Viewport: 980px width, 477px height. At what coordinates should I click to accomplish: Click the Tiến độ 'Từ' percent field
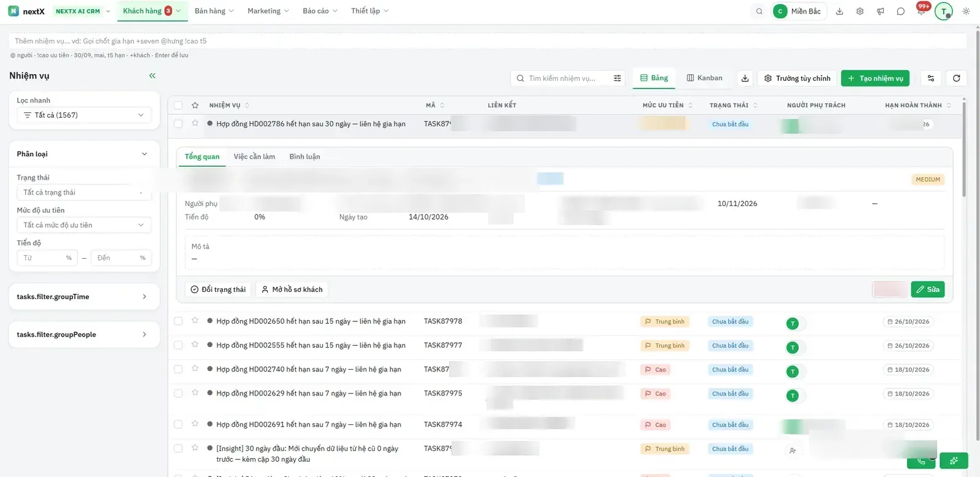(x=47, y=258)
